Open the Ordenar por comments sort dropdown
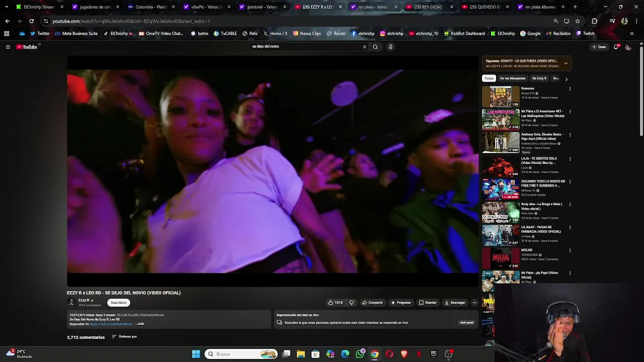644x362 pixels. click(124, 337)
